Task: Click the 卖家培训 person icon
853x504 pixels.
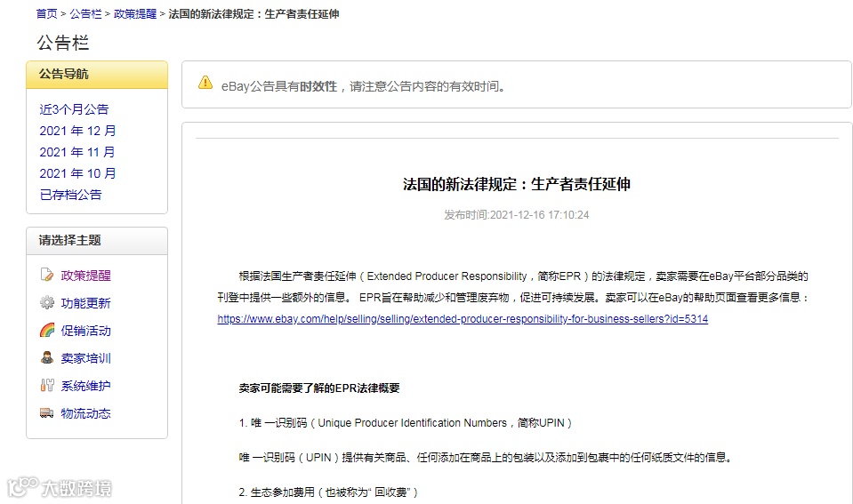Action: point(47,357)
